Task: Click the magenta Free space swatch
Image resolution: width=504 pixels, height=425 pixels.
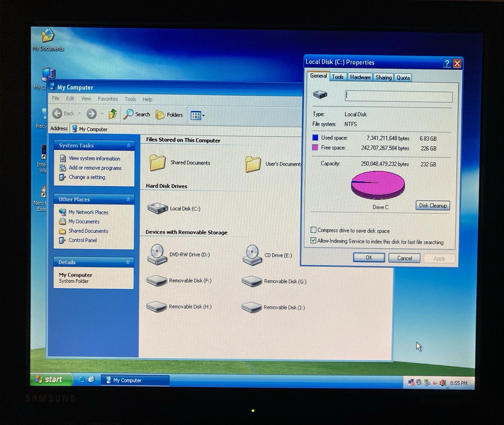Action: coord(315,147)
